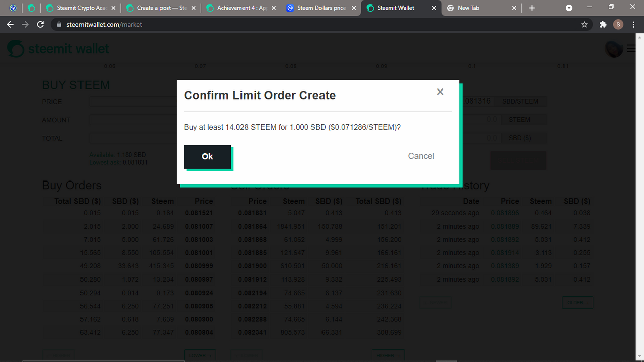The image size is (644, 362).
Task: Open the Chrome profile avatar
Action: tap(618, 24)
